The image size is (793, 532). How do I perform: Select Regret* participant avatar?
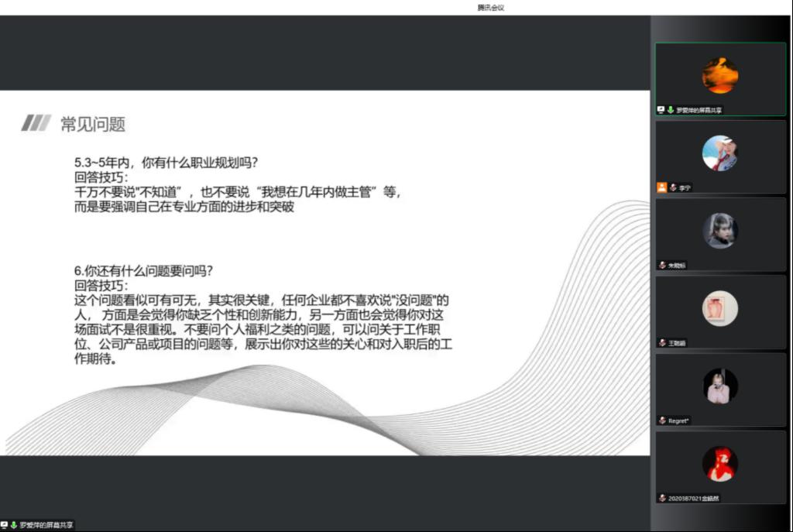[719, 386]
